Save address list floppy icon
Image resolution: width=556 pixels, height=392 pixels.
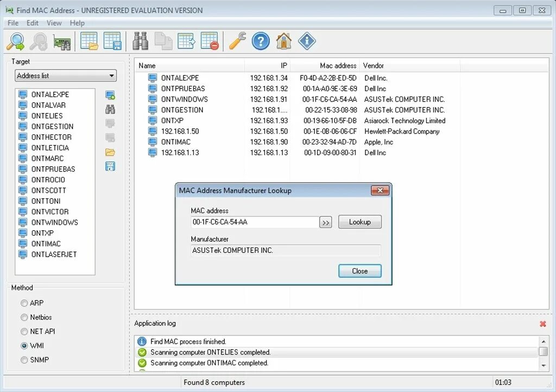110,166
